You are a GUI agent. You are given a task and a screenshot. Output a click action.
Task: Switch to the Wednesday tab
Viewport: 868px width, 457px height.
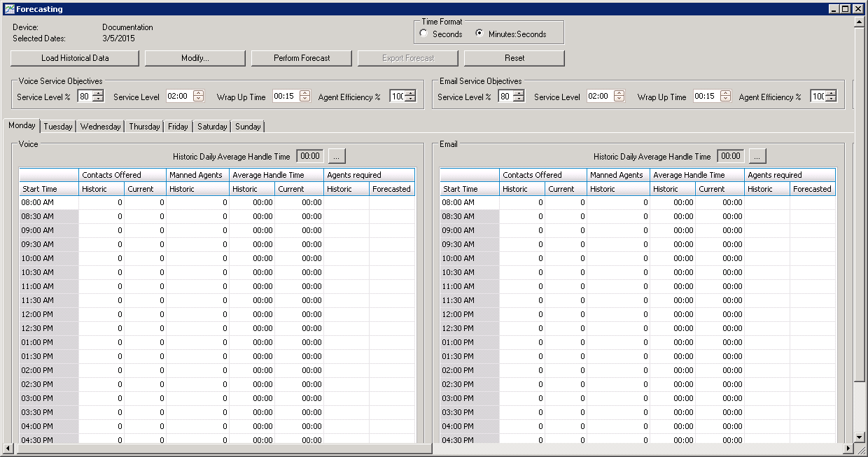click(100, 127)
